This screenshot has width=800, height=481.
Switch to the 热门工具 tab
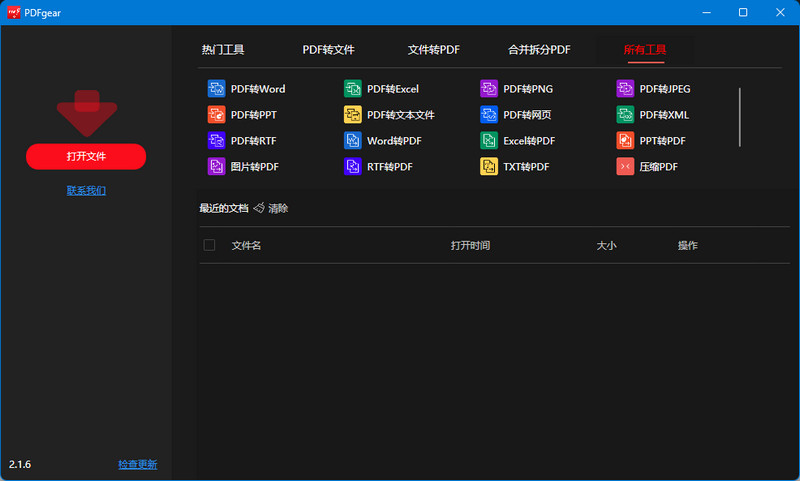[x=223, y=50]
